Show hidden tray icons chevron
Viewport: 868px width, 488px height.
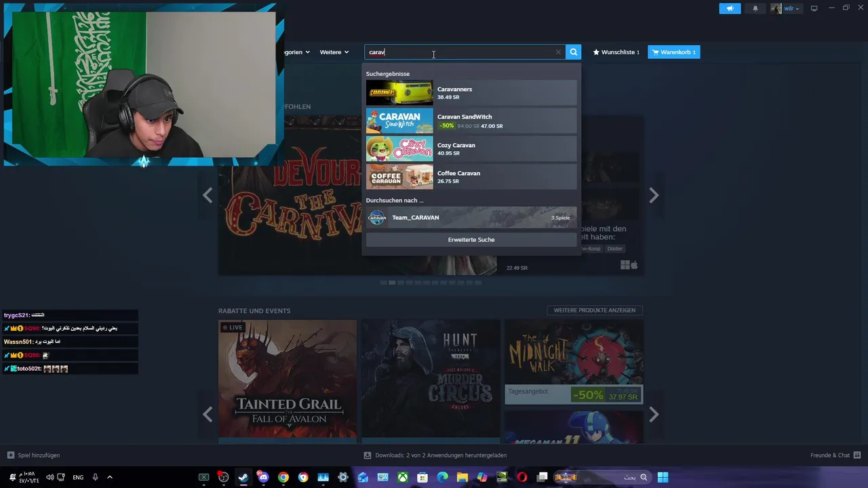[110, 477]
